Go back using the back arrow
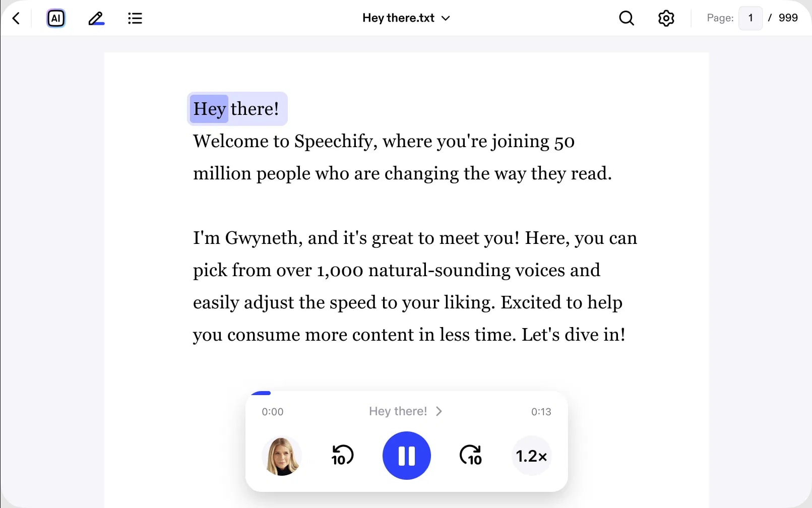This screenshot has width=812, height=508. pyautogui.click(x=16, y=19)
